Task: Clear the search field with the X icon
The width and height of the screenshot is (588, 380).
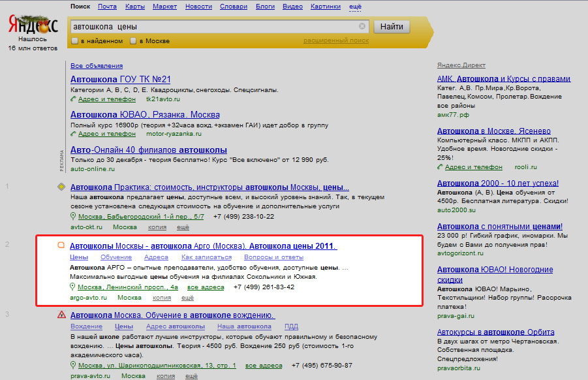Action: point(362,26)
